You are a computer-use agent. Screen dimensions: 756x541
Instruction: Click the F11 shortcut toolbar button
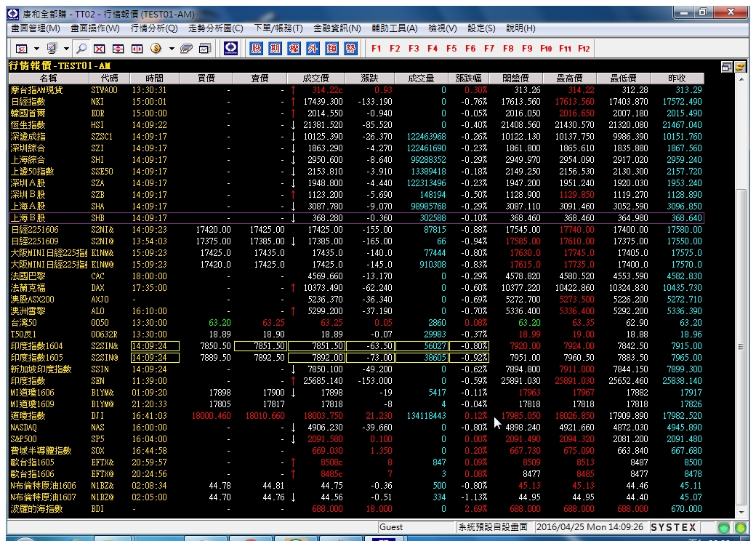tap(565, 49)
